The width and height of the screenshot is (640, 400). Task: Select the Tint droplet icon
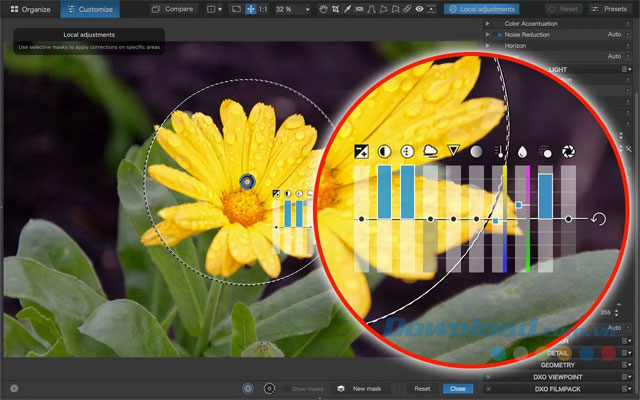coord(522,151)
